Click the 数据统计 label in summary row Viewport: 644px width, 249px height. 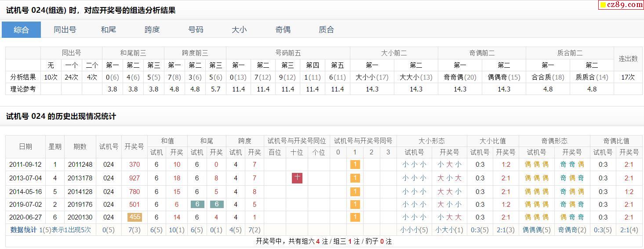pyautogui.click(x=24, y=230)
